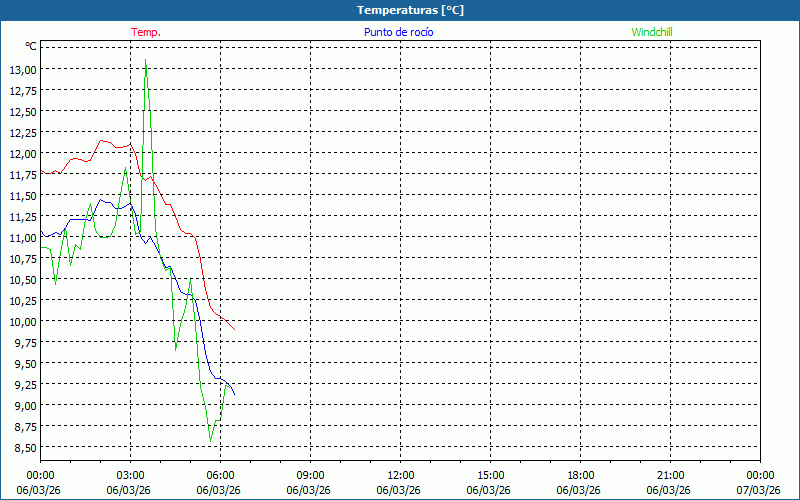The height and width of the screenshot is (500, 800).
Task: Click the red Temp. legend label
Action: (146, 32)
